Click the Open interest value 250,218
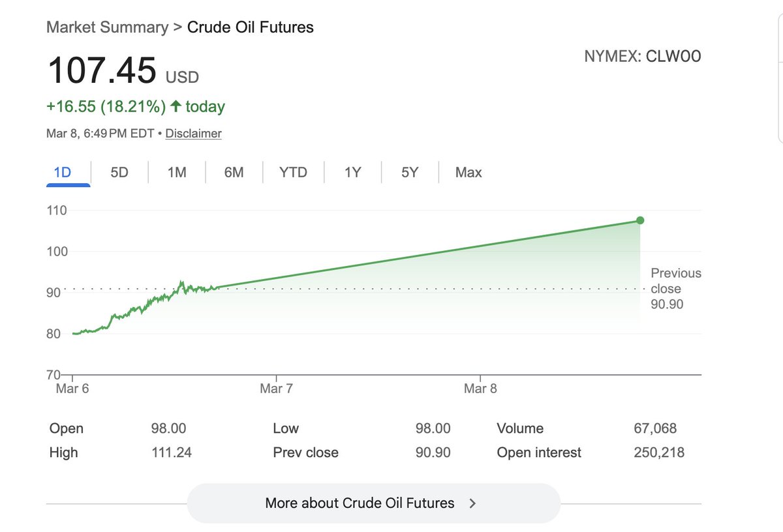This screenshot has height=532, width=783. coord(659,452)
